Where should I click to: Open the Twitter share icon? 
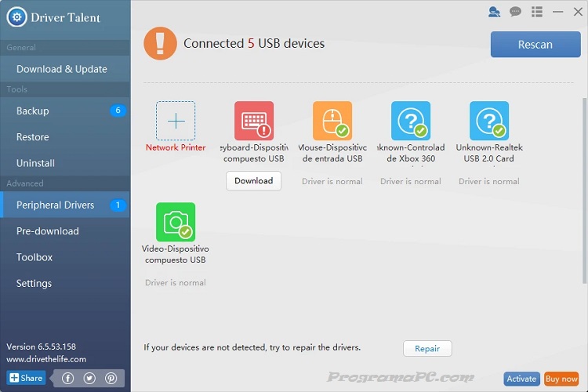point(89,378)
